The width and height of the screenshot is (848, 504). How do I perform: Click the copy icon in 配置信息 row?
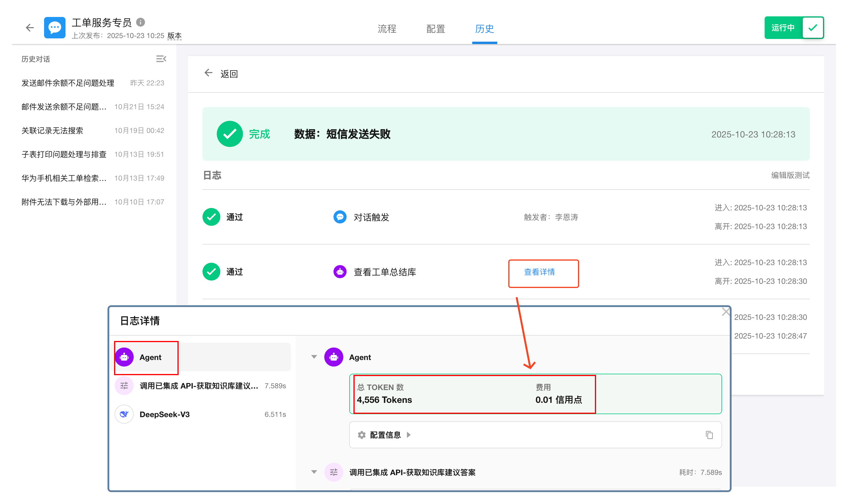coord(709,435)
